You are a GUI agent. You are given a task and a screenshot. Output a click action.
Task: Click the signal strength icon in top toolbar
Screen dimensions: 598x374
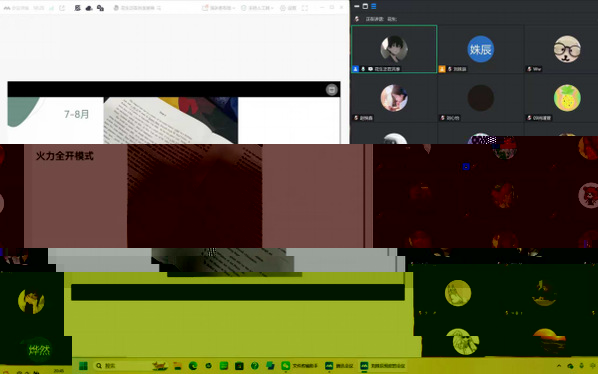tap(51, 8)
